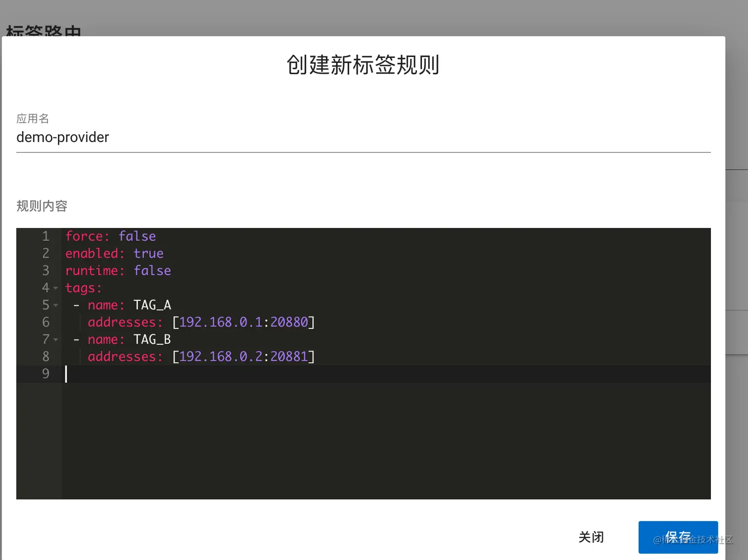The height and width of the screenshot is (560, 748).
Task: Click the 规则内容 label
Action: point(42,206)
